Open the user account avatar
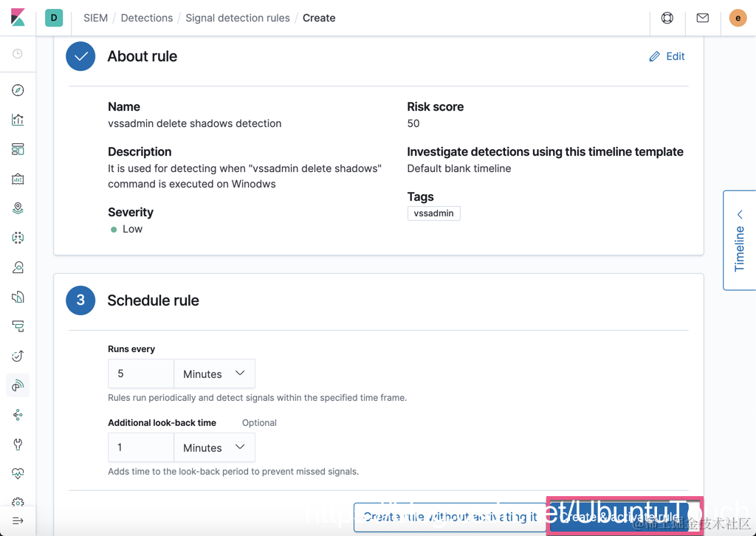The image size is (756, 536). coord(738,18)
